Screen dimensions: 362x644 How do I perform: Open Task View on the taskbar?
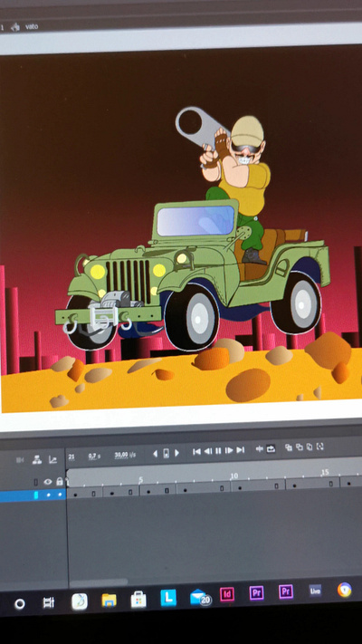coord(49,603)
